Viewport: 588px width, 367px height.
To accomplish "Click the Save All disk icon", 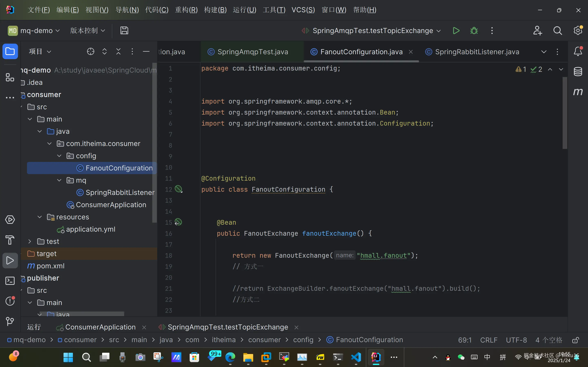I will pyautogui.click(x=124, y=31).
